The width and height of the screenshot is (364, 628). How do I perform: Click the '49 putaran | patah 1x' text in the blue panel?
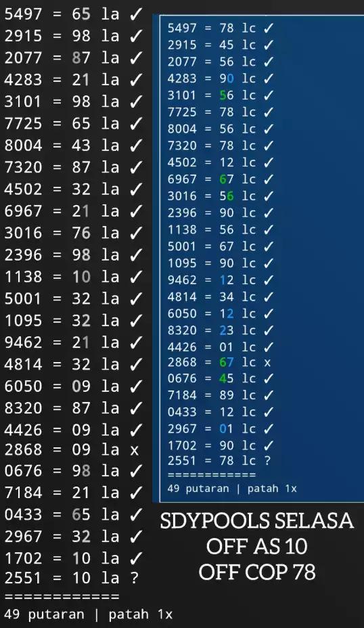click(232, 489)
